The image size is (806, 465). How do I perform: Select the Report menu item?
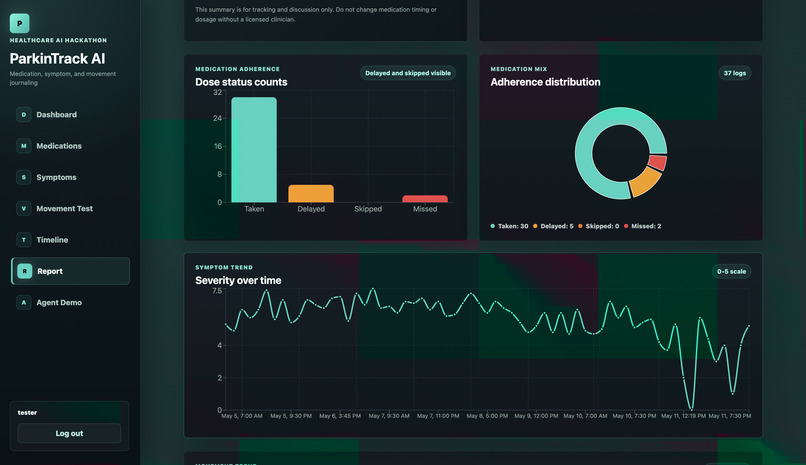coord(70,271)
